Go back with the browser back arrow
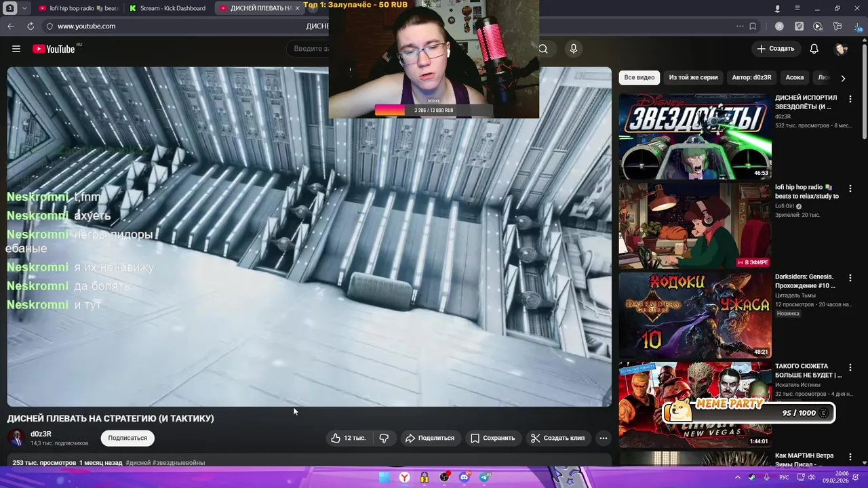This screenshot has height=488, width=868. click(x=11, y=26)
